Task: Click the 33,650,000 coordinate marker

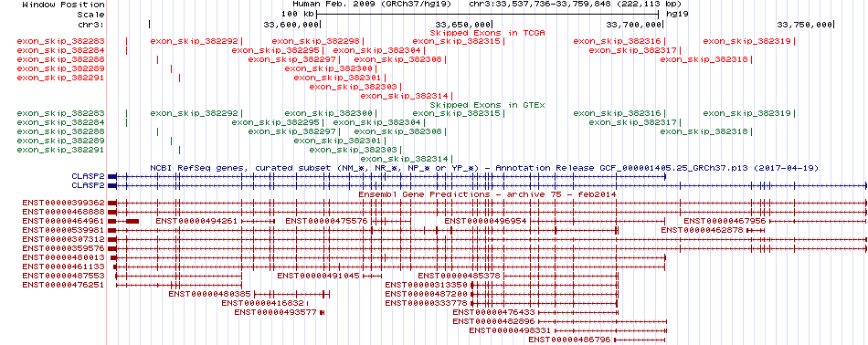Action: pos(463,25)
